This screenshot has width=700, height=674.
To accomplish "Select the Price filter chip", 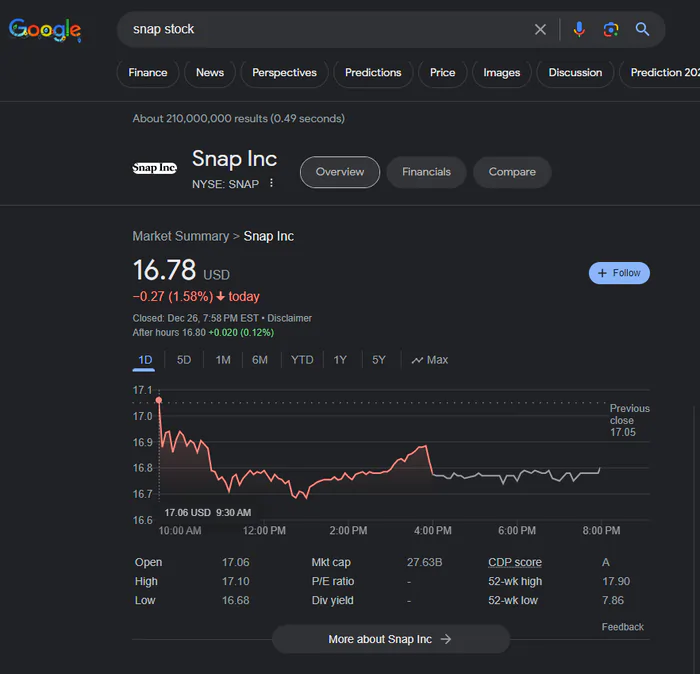I will [442, 73].
